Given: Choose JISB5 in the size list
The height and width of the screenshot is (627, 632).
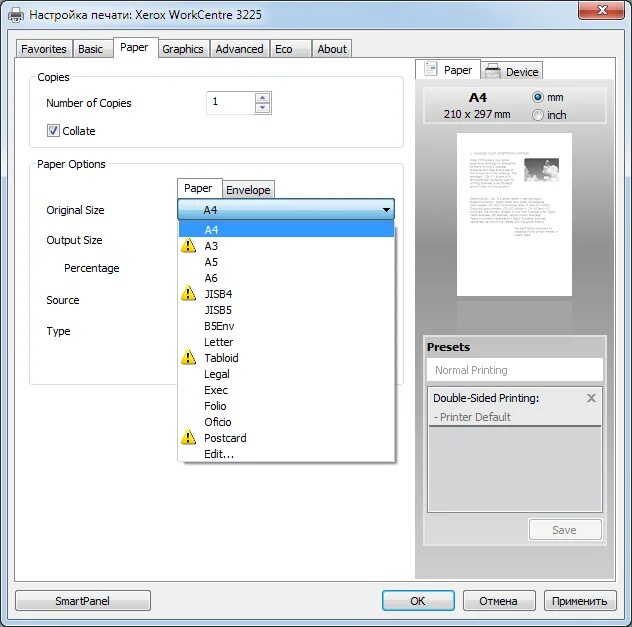Looking at the screenshot, I should [x=286, y=310].
